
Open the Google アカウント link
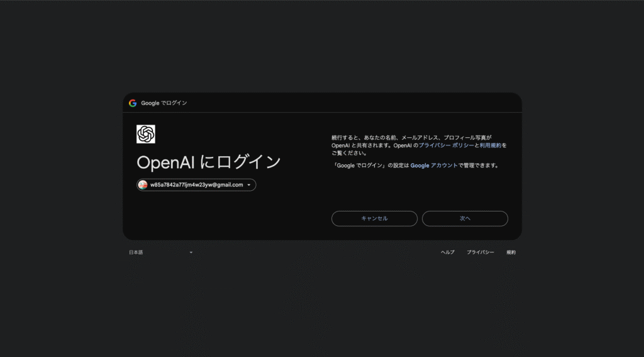point(434,166)
